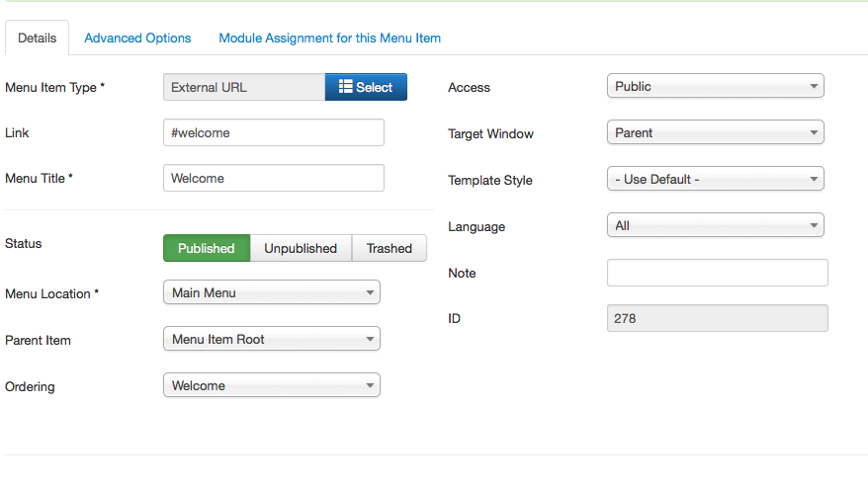The height and width of the screenshot is (487, 868).
Task: Click the Link field containing #welcome
Action: [274, 132]
